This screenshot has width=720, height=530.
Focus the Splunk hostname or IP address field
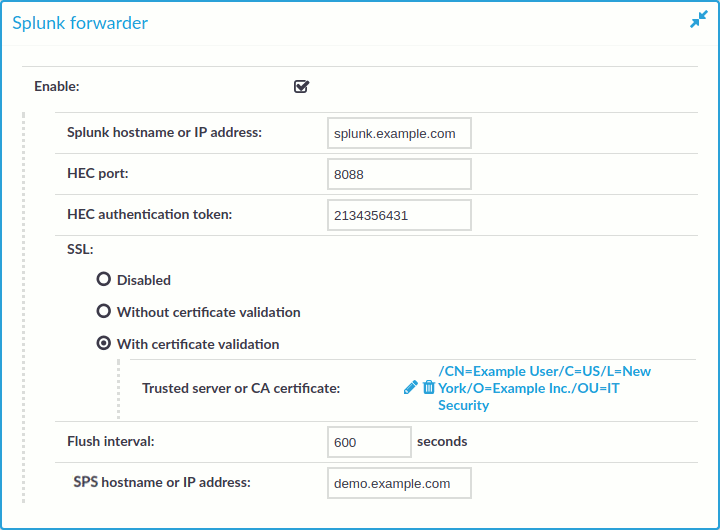click(399, 133)
